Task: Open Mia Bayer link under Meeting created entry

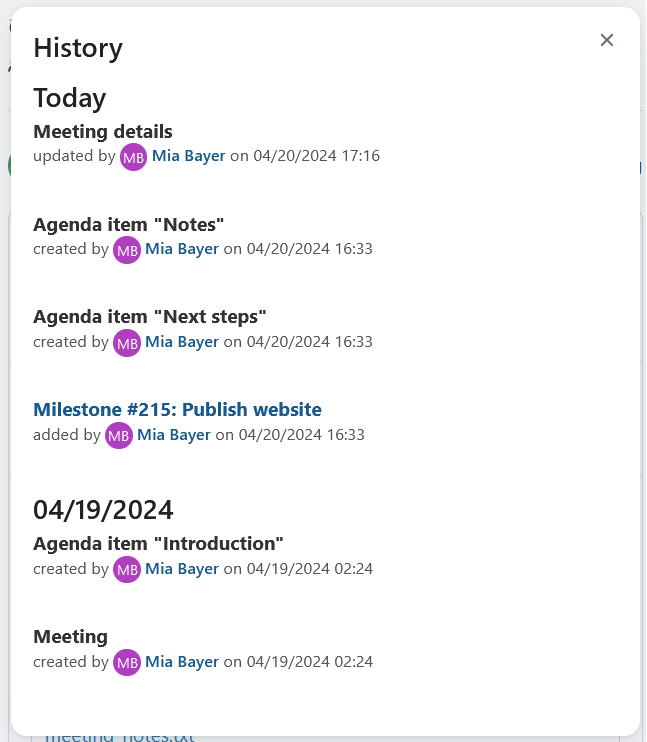Action: (182, 662)
